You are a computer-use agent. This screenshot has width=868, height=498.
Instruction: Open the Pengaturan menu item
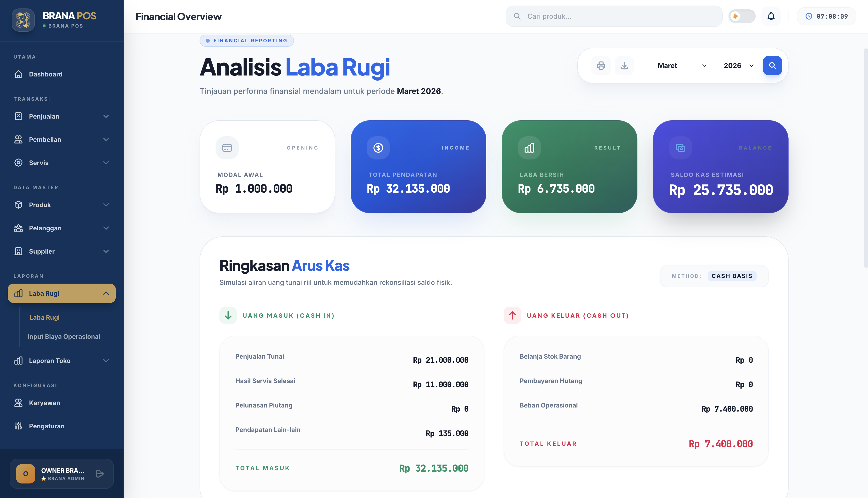(x=62, y=426)
